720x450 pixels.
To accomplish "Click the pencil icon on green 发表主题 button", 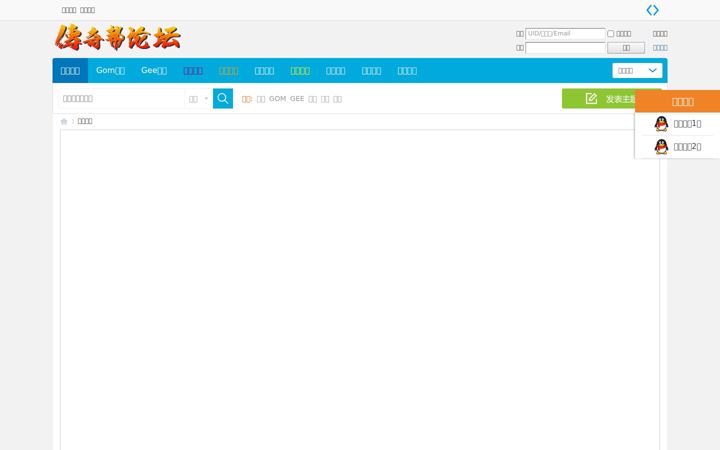I will pos(591,98).
